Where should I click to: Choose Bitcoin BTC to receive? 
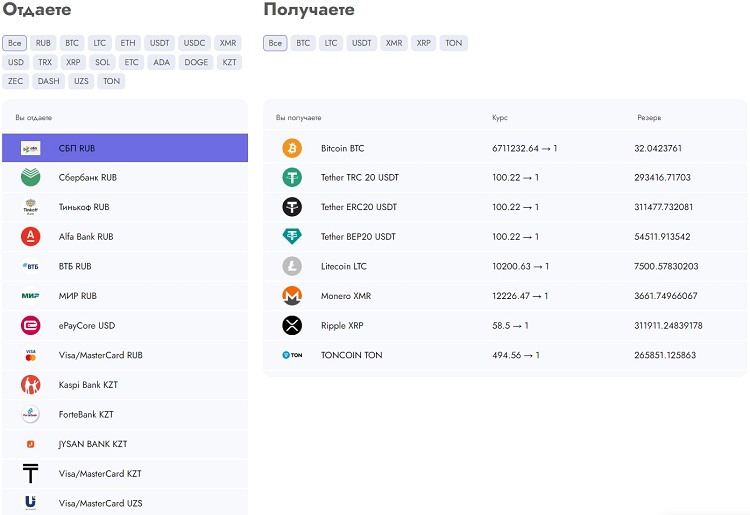(342, 148)
